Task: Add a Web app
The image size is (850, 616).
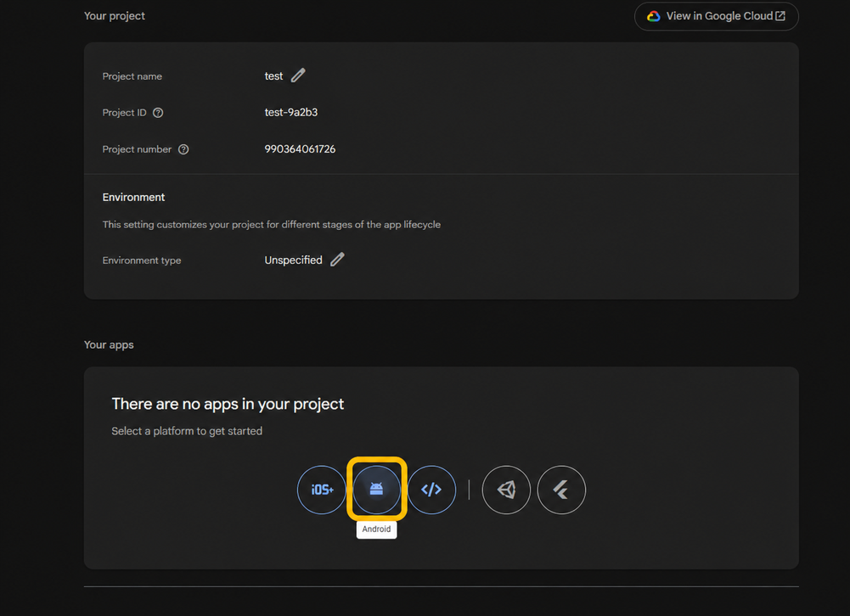Action: click(x=431, y=490)
